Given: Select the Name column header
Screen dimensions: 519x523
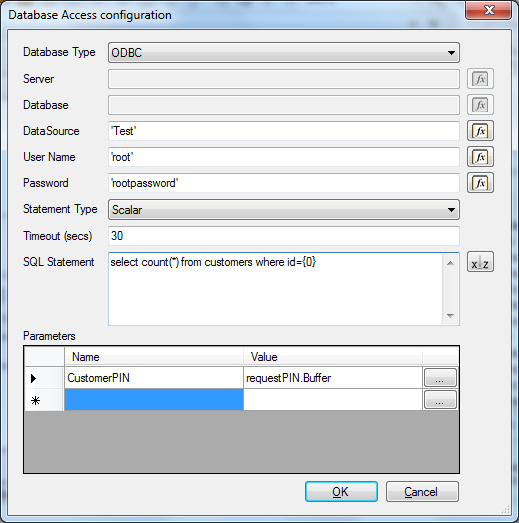Looking at the screenshot, I should pos(154,357).
